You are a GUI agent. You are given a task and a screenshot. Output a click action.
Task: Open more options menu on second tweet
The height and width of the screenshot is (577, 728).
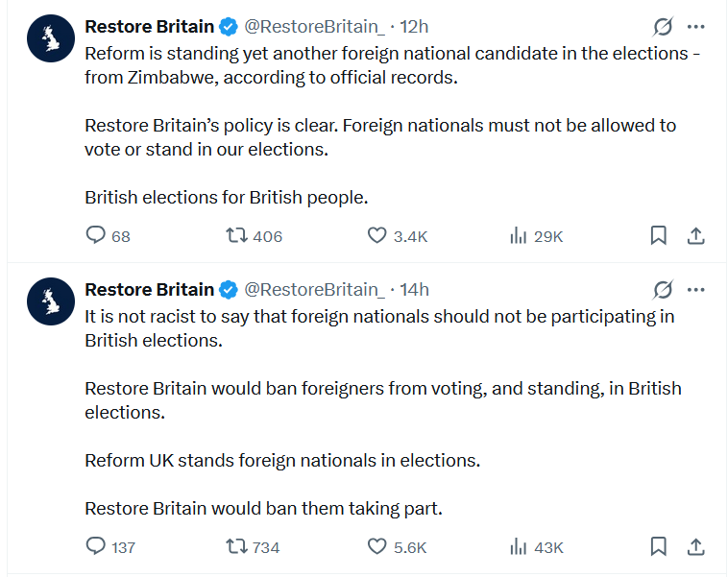[697, 289]
